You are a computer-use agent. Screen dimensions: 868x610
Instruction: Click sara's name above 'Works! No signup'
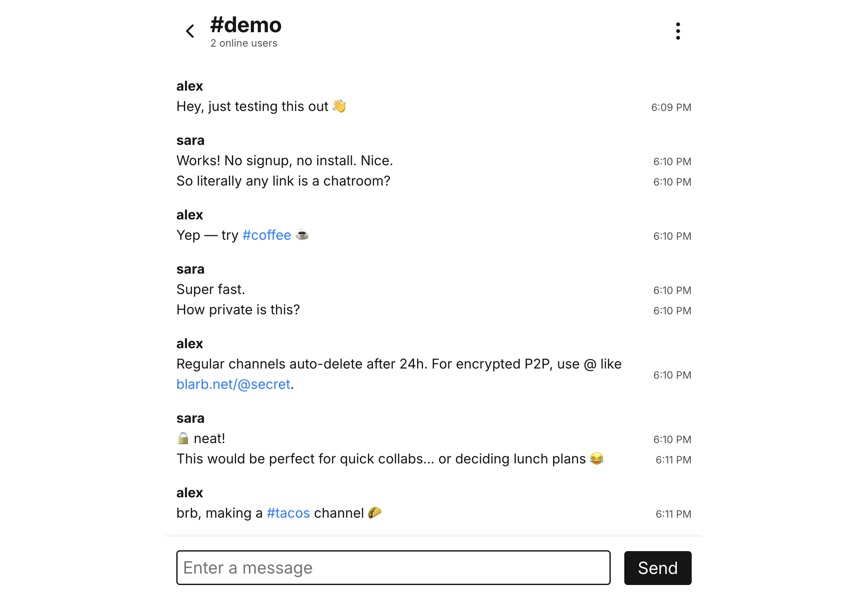point(190,140)
